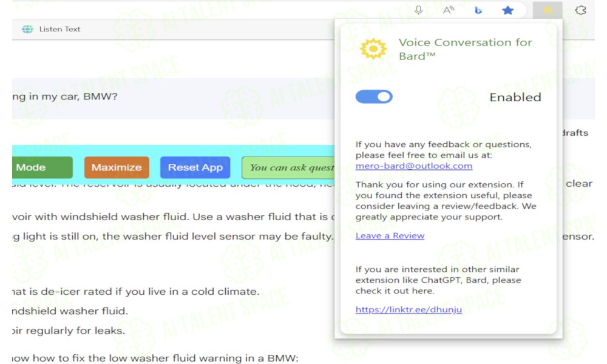The width and height of the screenshot is (607, 364).
Task: Click the question text mentioning BMW
Action: pyautogui.click(x=65, y=96)
